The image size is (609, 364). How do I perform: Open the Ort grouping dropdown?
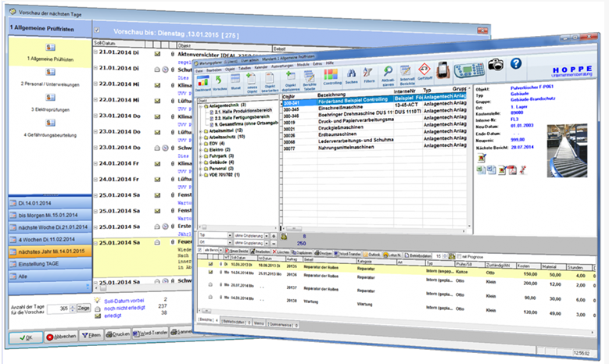(230, 242)
